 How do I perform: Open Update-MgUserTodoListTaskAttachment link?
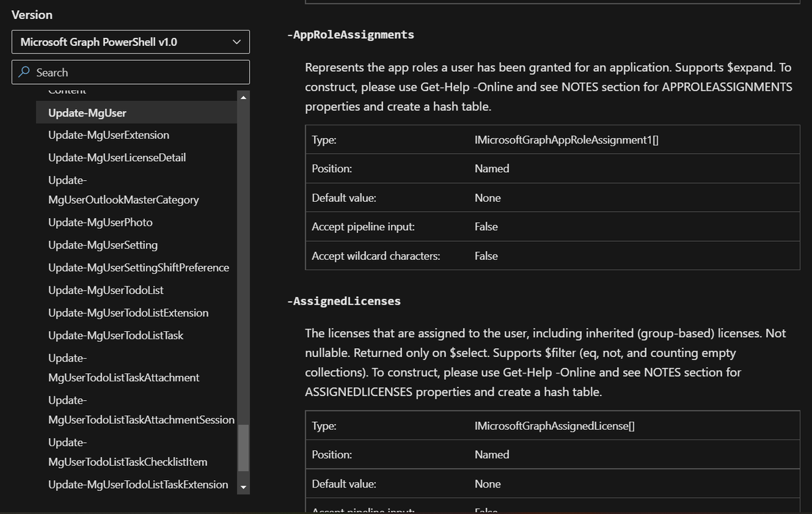point(124,368)
